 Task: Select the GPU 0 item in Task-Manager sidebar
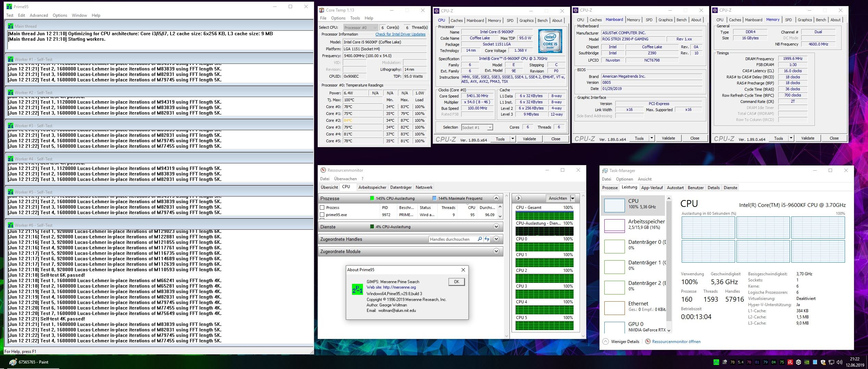[x=633, y=328]
